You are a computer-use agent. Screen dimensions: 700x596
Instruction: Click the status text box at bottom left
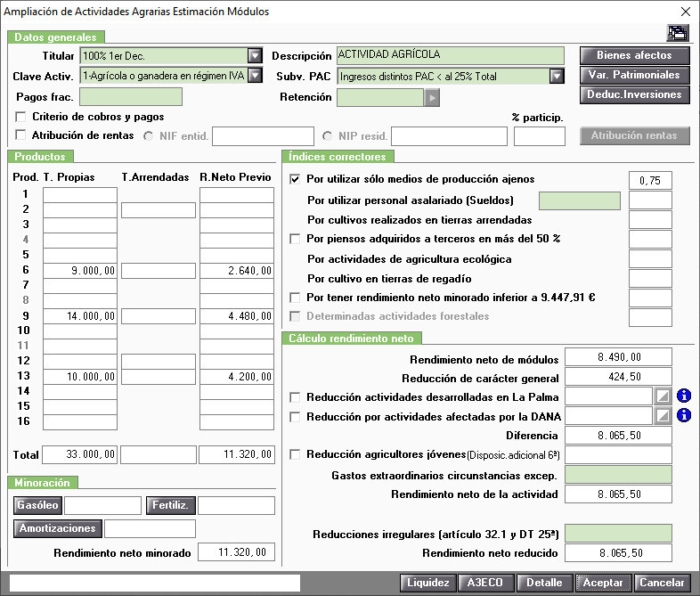coord(155,583)
